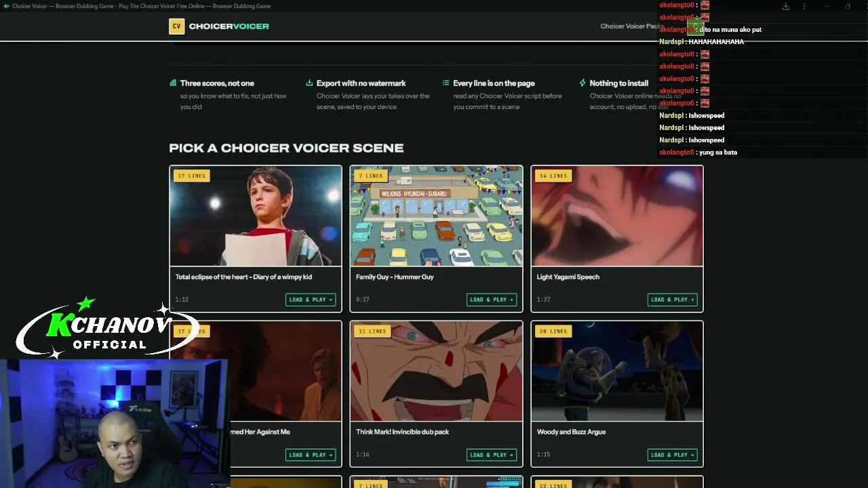Open the three-dot browser menu
Image resolution: width=868 pixels, height=488 pixels.
[804, 6]
